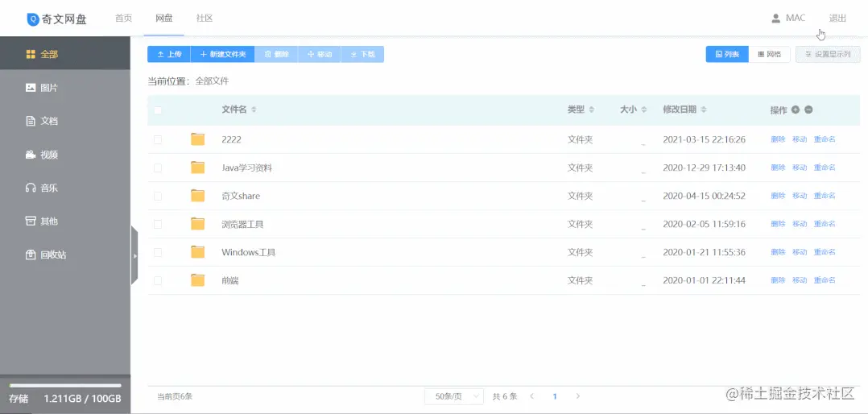
Task: Check the box for 奇文share
Action: coord(158,196)
